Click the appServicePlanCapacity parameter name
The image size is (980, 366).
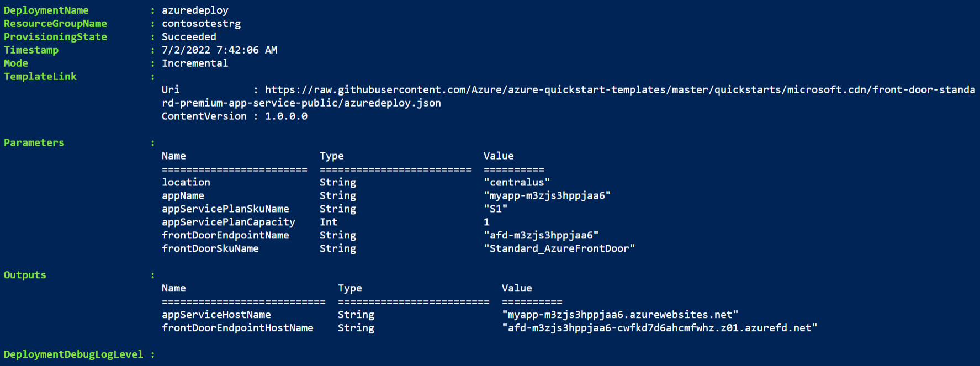pyautogui.click(x=229, y=222)
